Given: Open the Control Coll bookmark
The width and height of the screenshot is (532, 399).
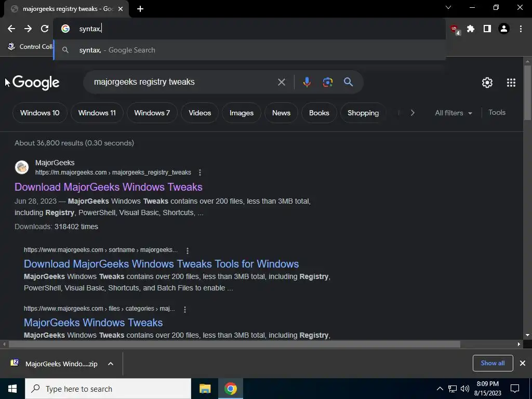Looking at the screenshot, I should (31, 46).
